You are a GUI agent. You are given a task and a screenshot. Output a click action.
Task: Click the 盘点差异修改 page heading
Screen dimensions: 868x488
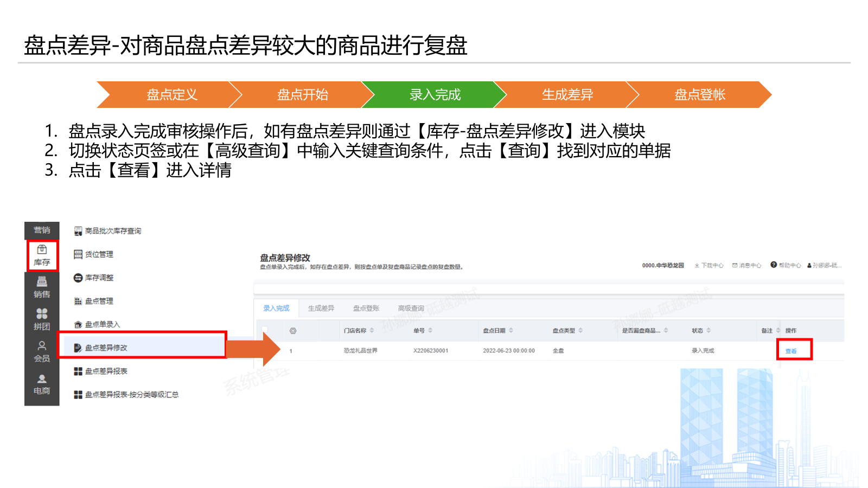(x=285, y=258)
